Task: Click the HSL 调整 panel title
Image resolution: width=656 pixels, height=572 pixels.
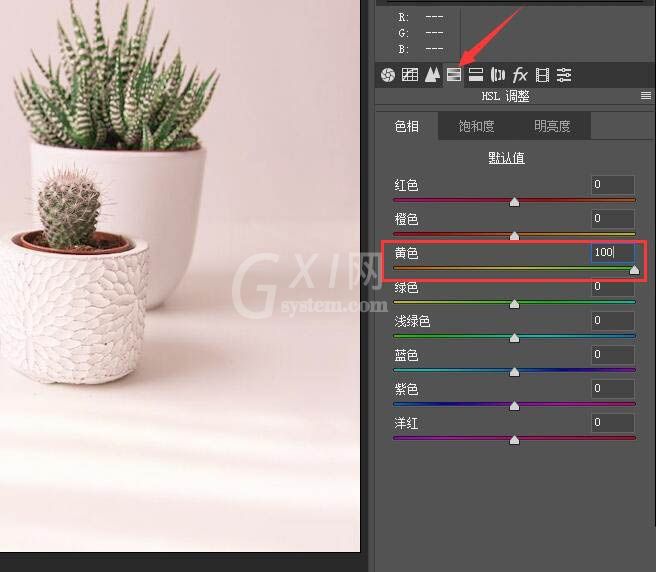Action: click(x=505, y=96)
